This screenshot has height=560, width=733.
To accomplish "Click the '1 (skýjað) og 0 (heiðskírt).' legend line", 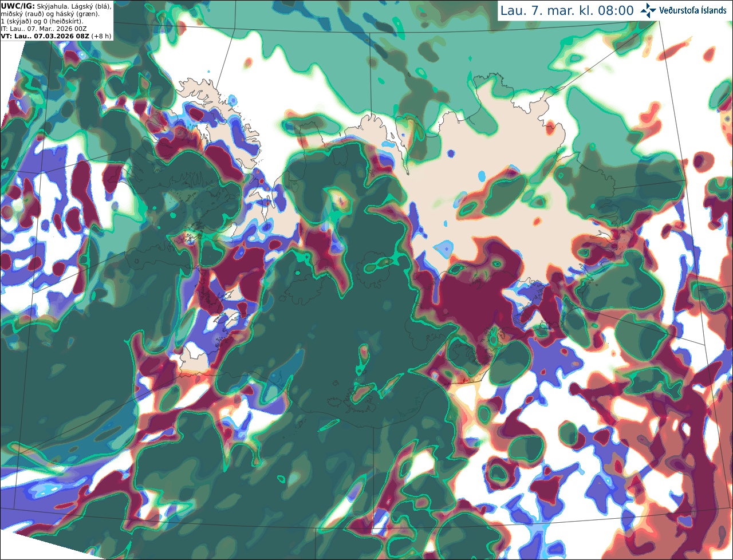I will pyautogui.click(x=42, y=21).
